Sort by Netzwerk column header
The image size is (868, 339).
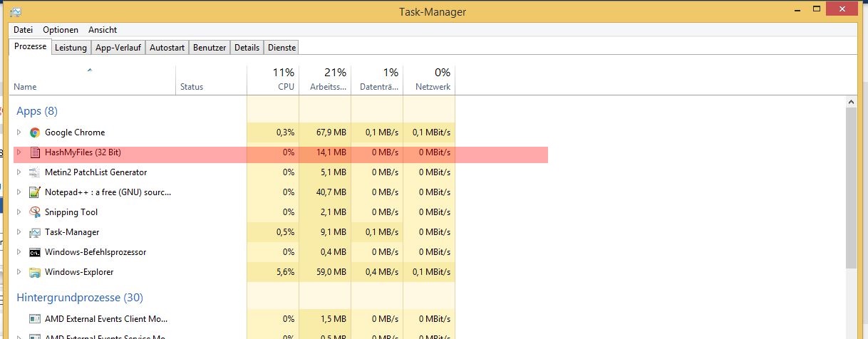point(429,79)
